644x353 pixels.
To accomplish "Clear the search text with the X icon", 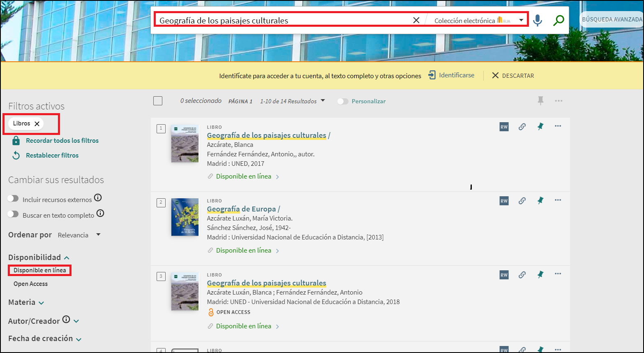I will [416, 20].
